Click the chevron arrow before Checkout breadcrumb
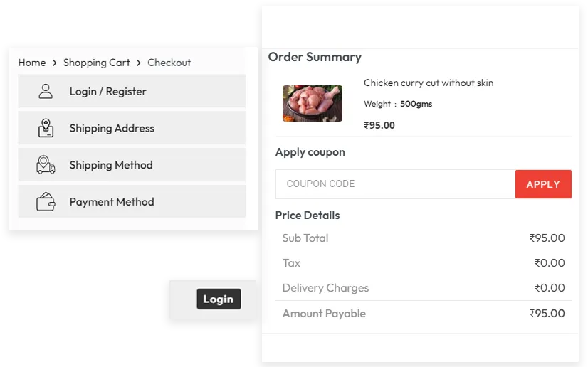The width and height of the screenshot is (588, 367). [x=139, y=63]
